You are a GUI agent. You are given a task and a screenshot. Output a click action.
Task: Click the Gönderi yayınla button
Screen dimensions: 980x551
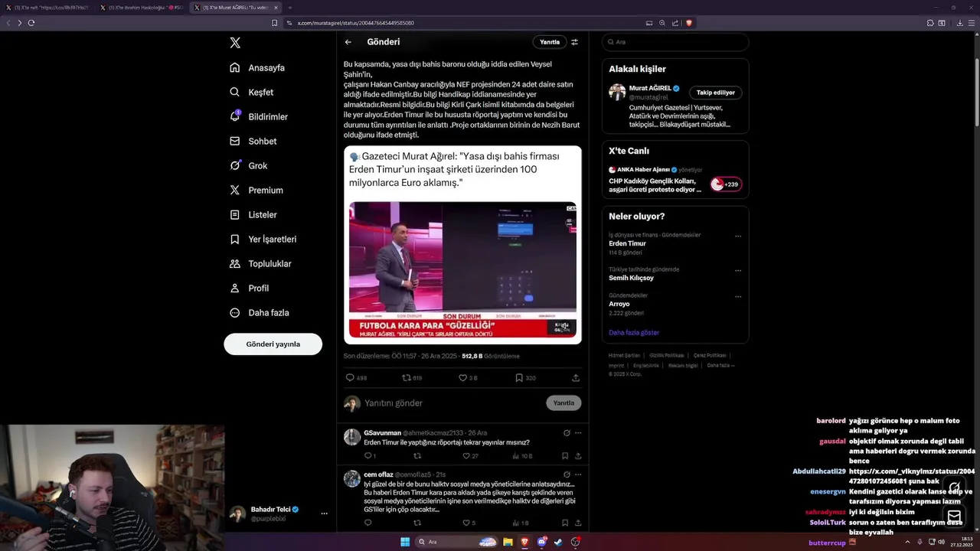[273, 344]
